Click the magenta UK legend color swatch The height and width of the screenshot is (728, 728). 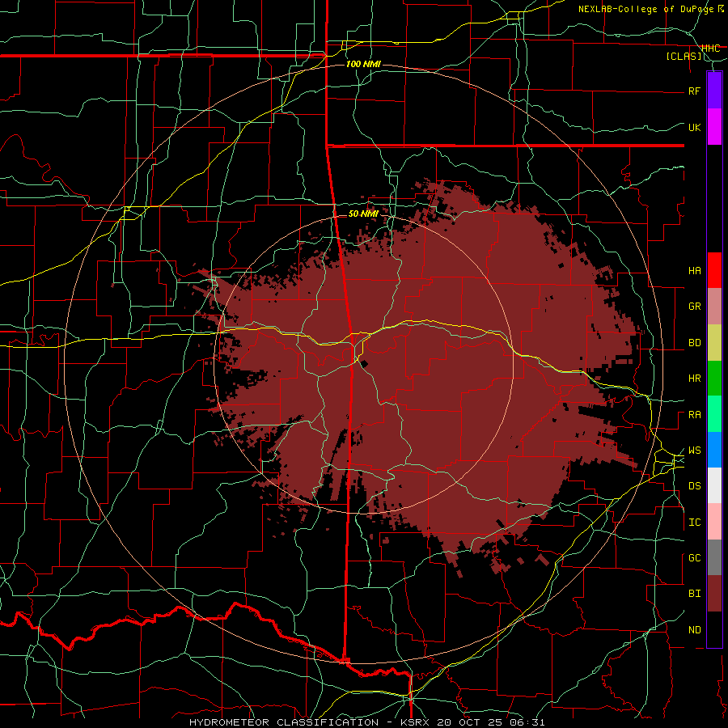coord(714,127)
